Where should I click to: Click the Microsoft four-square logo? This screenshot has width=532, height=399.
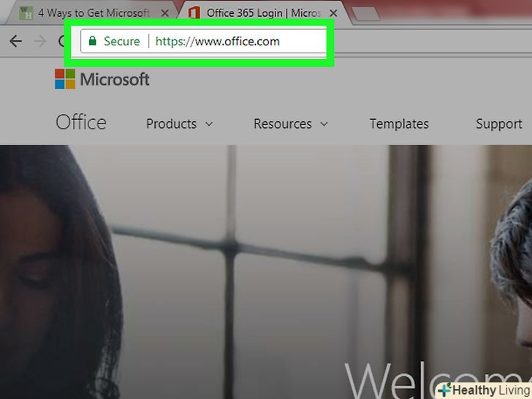pos(65,79)
